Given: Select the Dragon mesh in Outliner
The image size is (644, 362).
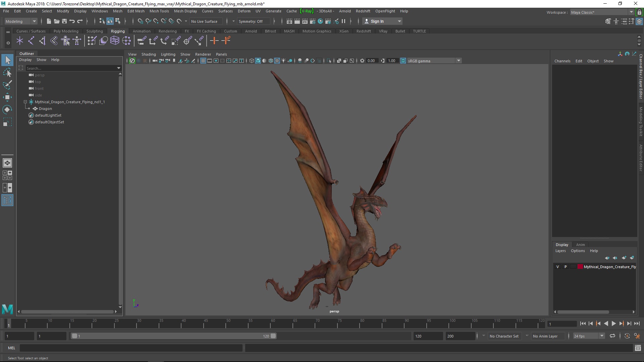Looking at the screenshot, I should point(45,109).
